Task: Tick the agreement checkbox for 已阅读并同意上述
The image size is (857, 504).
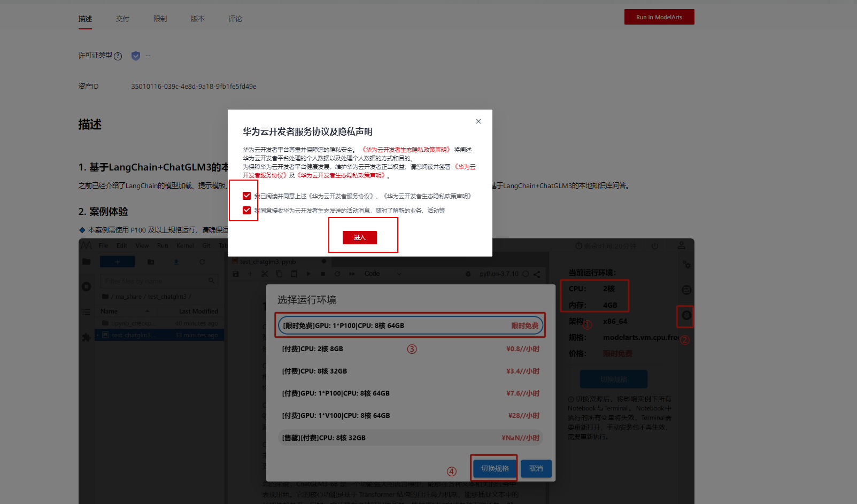Action: (x=246, y=196)
